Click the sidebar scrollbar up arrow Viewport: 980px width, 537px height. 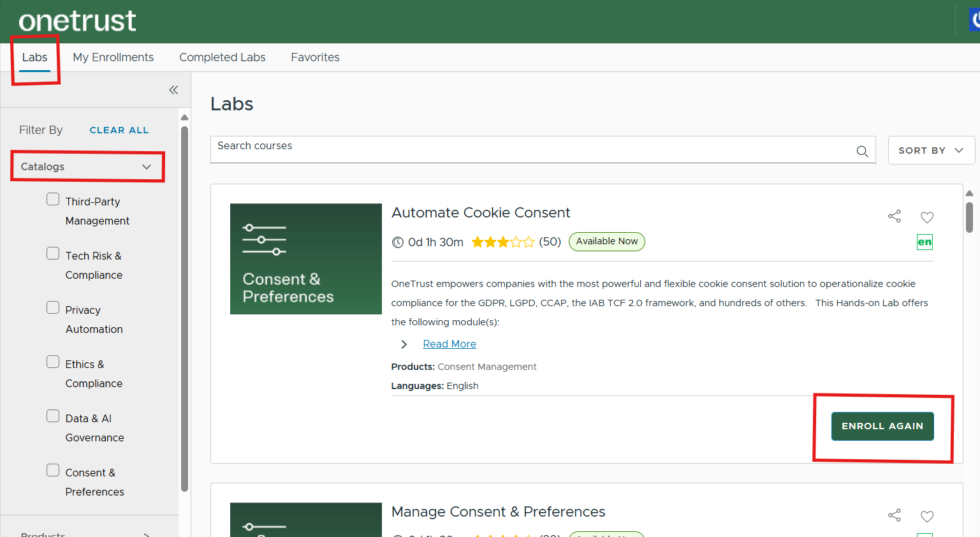click(184, 117)
